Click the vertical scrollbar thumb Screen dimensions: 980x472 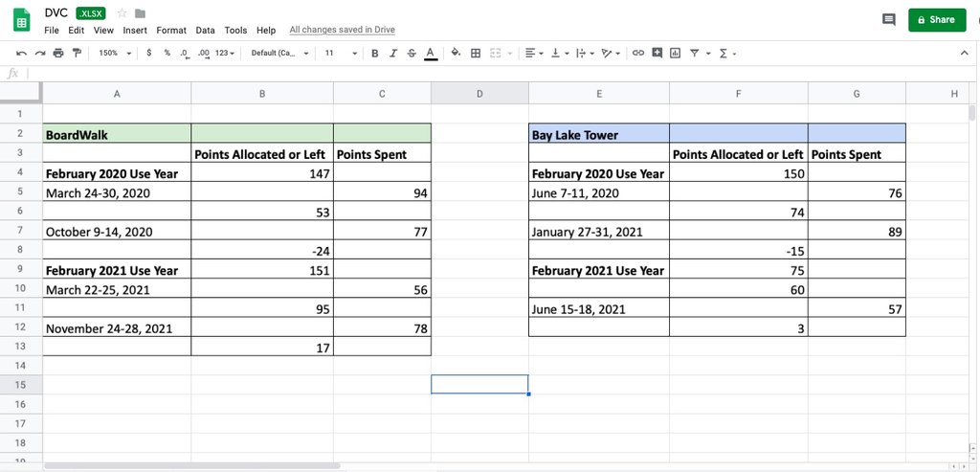click(972, 113)
